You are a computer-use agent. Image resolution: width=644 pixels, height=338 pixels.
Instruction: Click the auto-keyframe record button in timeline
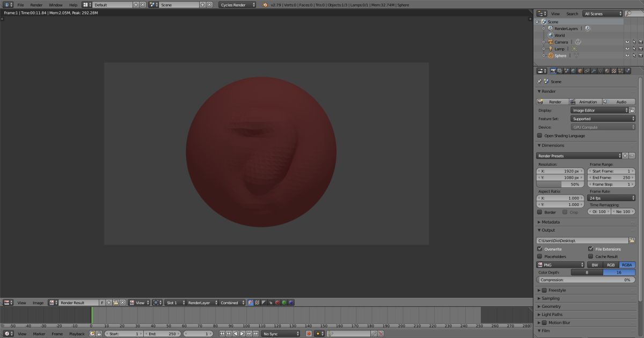[x=309, y=334]
